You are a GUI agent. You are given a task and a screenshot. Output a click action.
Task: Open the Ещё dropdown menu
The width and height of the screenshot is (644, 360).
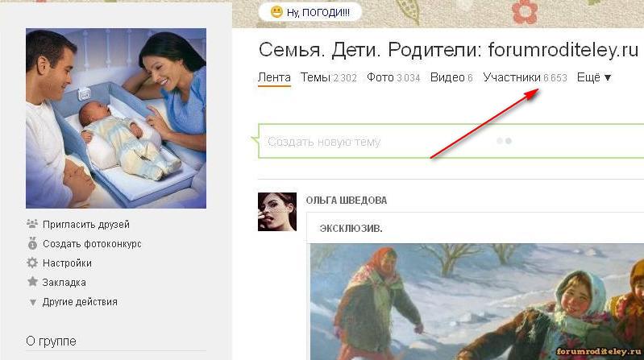pos(594,77)
